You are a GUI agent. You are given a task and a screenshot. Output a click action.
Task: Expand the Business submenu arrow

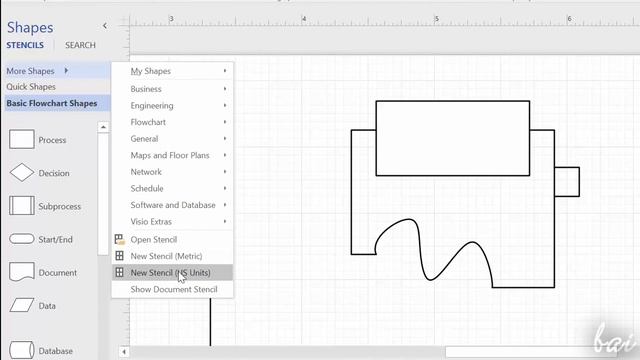tap(225, 89)
